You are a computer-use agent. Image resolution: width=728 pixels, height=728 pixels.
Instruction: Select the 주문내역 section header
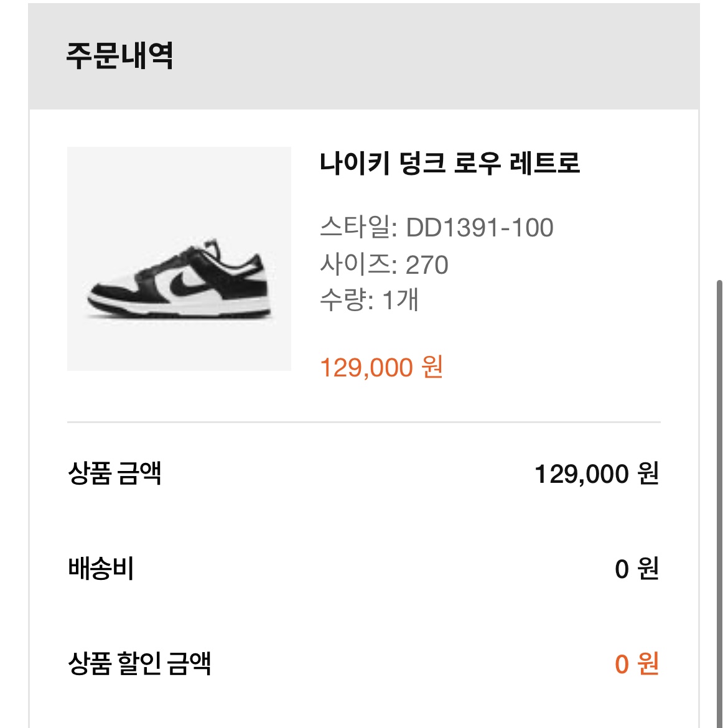[x=119, y=55]
